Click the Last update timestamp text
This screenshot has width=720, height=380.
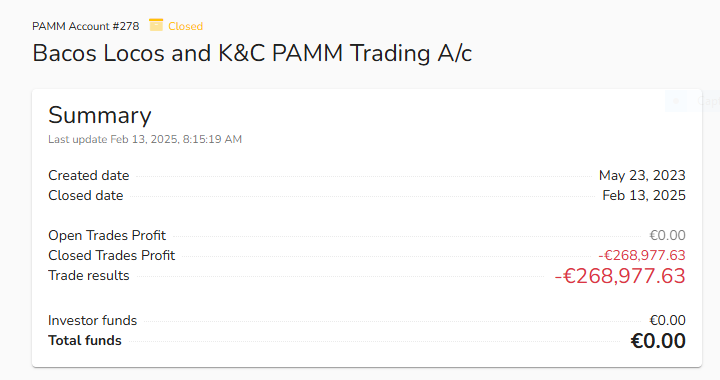pyautogui.click(x=145, y=139)
